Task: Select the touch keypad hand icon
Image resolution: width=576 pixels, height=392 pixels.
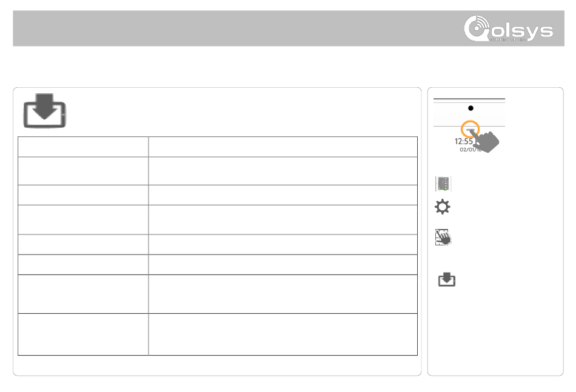Action: pyautogui.click(x=443, y=238)
